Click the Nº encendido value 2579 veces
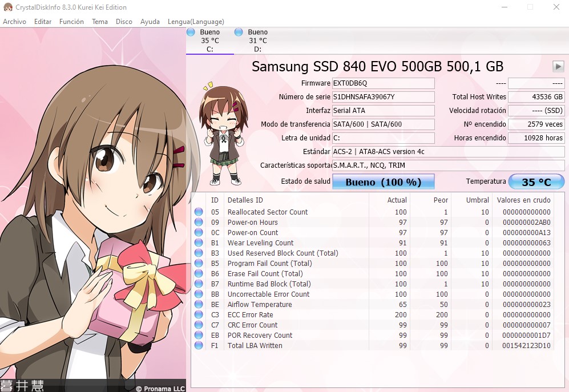The width and height of the screenshot is (569, 392). coord(536,124)
